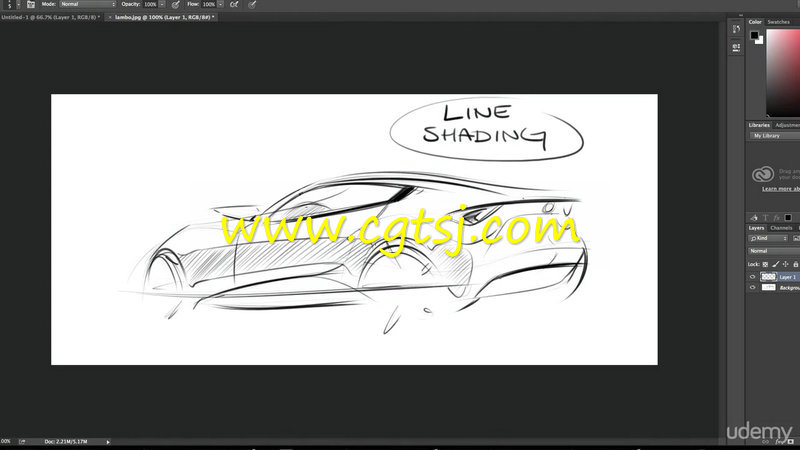Toggle lock all padlock icon
This screenshot has width=800, height=450.
point(795,264)
